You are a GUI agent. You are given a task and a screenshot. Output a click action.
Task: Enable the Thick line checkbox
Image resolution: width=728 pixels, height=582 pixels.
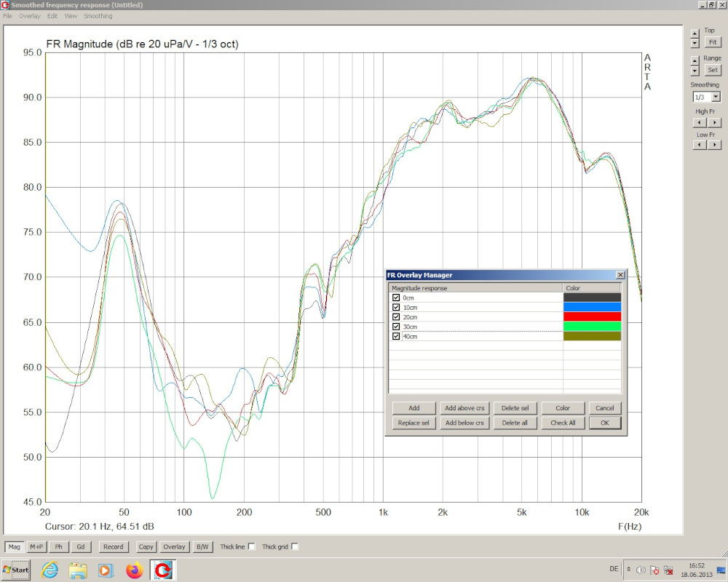(252, 546)
